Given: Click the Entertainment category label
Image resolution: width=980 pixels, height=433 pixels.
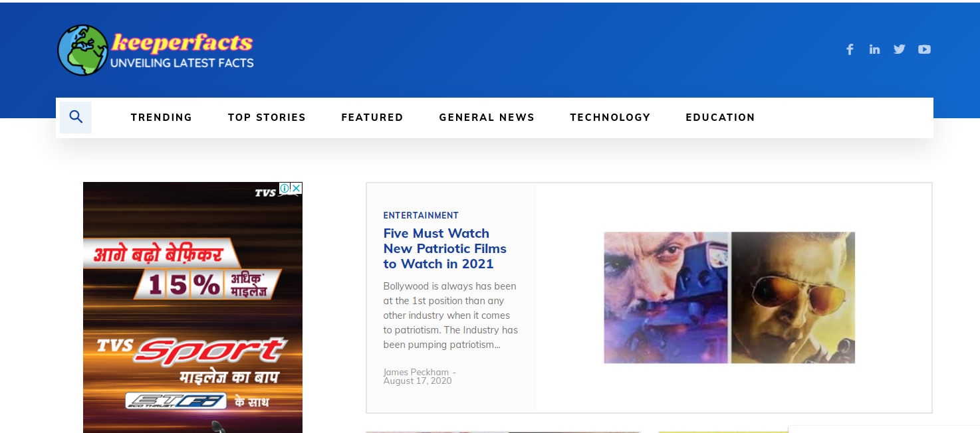Looking at the screenshot, I should [x=421, y=216].
